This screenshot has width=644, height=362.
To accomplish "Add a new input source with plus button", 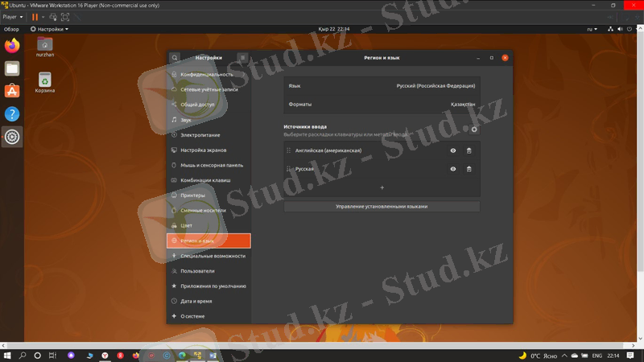I will [x=382, y=187].
